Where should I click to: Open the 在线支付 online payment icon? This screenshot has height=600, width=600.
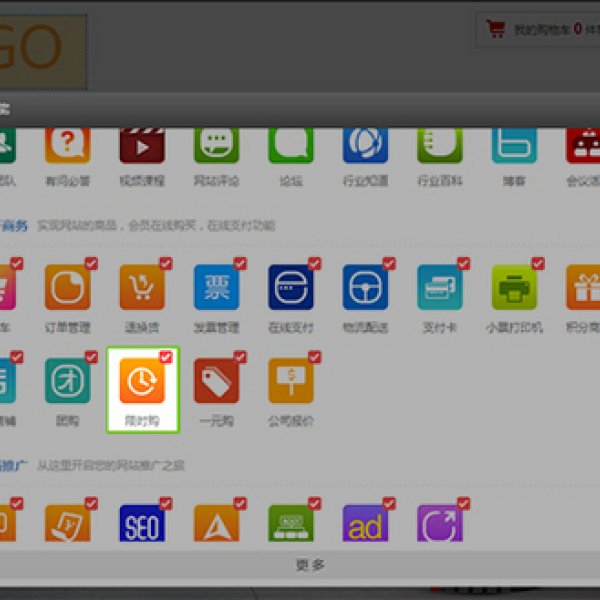click(x=291, y=288)
